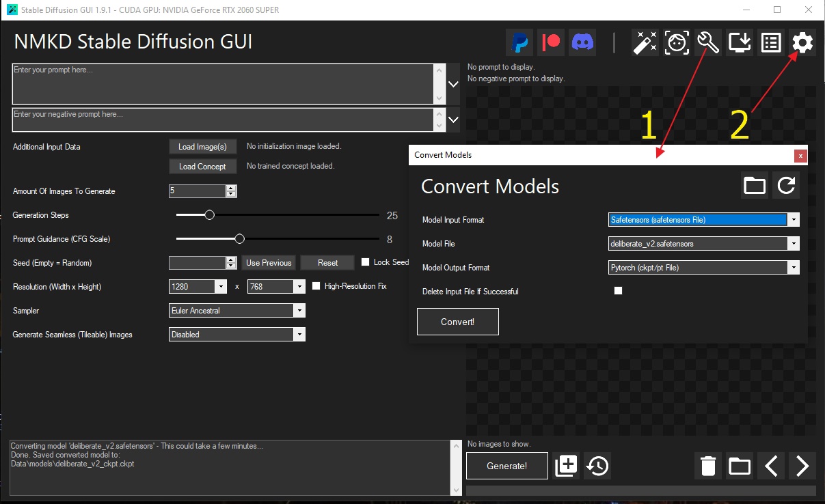
Task: Check Delete Input File If Successful
Action: tap(618, 291)
